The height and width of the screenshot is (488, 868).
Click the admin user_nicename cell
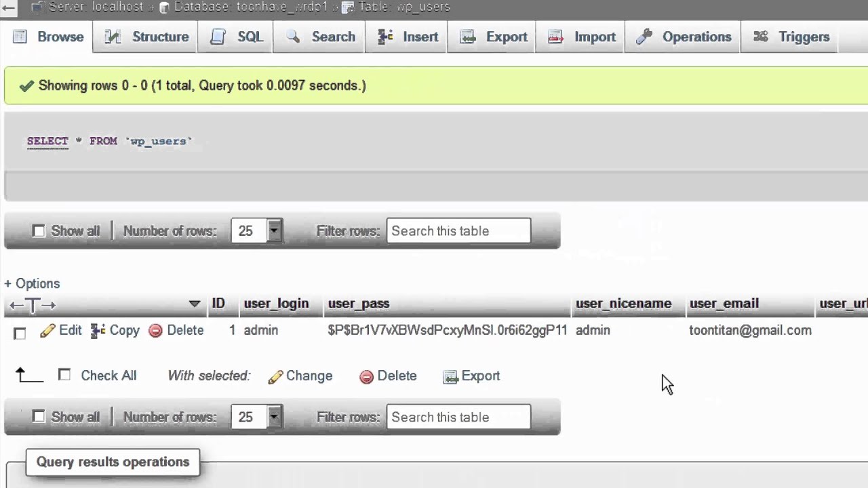pyautogui.click(x=593, y=330)
